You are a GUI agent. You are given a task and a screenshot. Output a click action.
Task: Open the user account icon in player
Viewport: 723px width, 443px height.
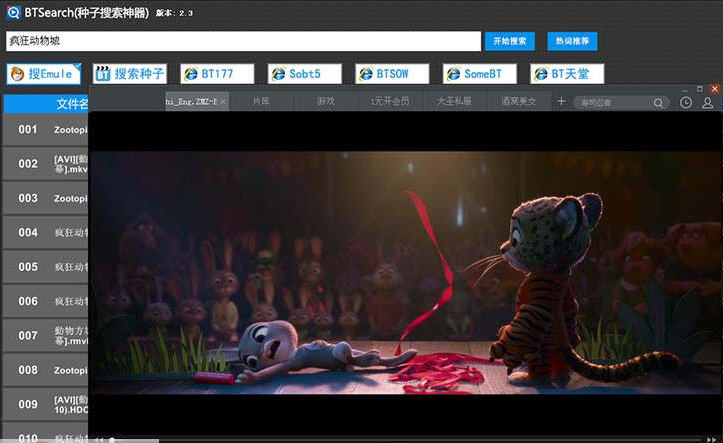coord(707,103)
